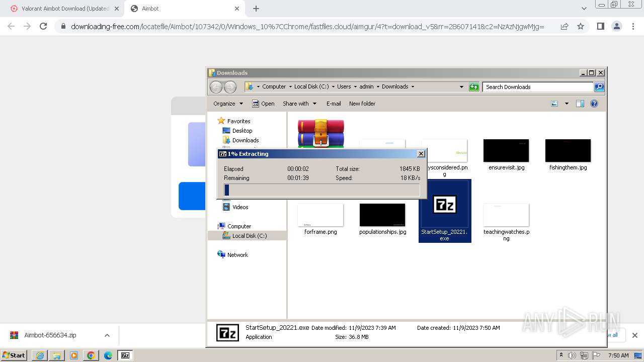
Task: Select Favorites in navigation pane
Action: coord(238,121)
